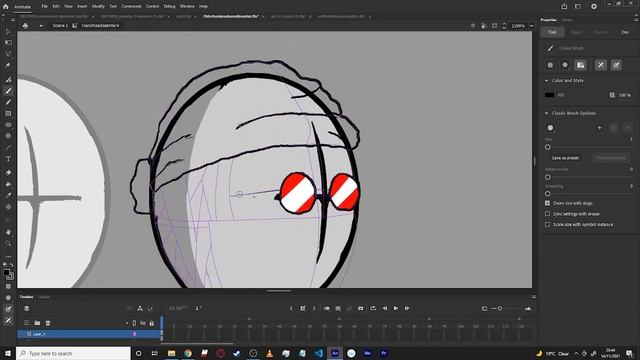
Task: Select the Layer_1 row in timeline
Action: tap(89, 334)
